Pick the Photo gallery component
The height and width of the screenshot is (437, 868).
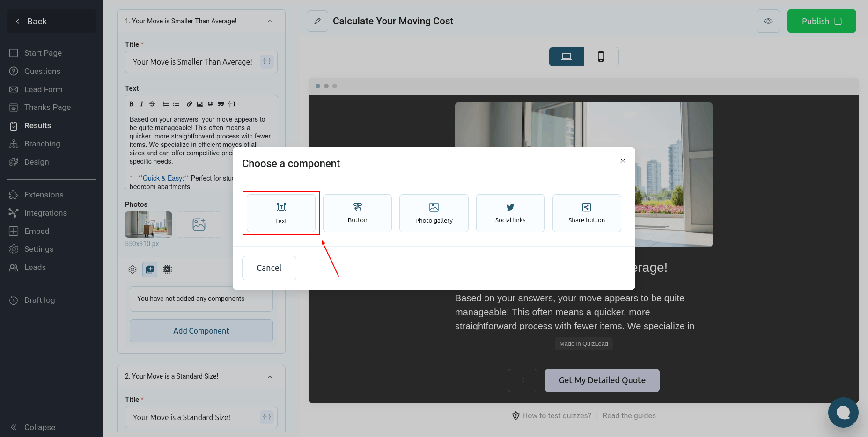coord(434,213)
